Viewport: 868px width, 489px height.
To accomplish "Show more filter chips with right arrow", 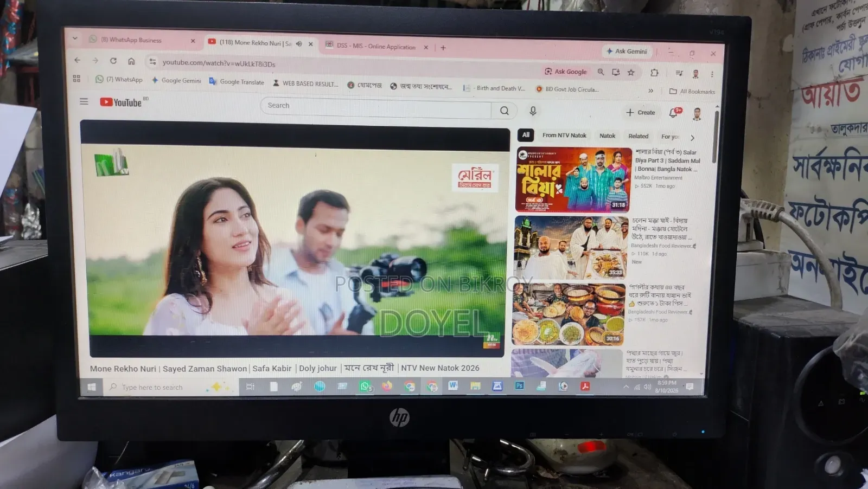I will click(x=692, y=138).
